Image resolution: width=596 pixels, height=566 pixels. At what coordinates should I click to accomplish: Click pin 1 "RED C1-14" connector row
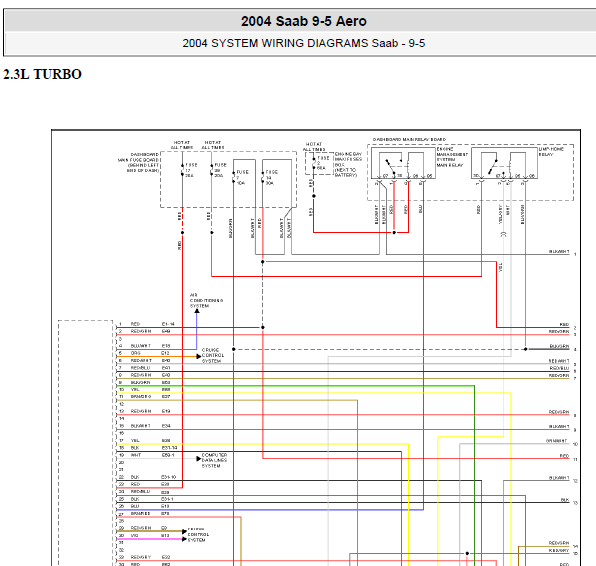pos(147,324)
